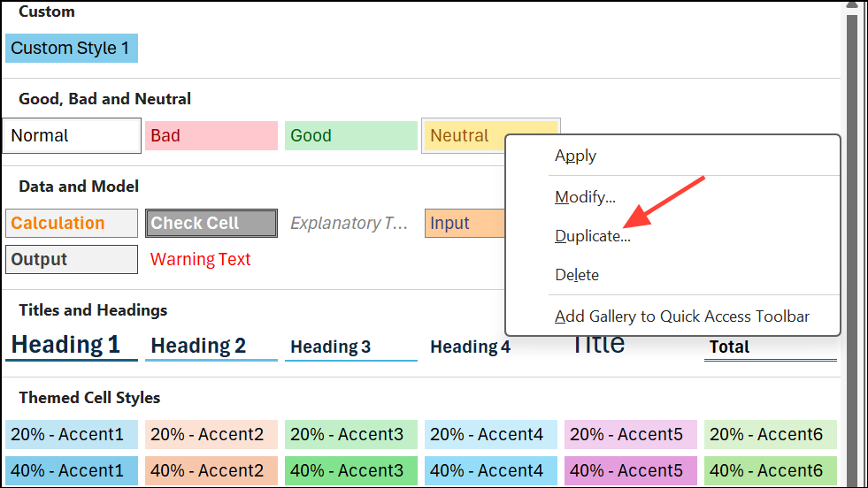Choose the Calculation cell style

72,224
